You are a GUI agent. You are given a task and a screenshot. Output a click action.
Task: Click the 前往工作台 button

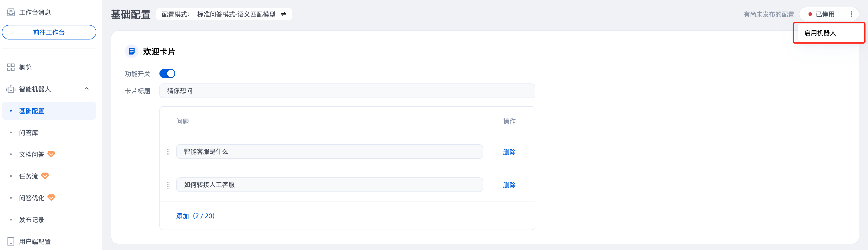point(49,32)
